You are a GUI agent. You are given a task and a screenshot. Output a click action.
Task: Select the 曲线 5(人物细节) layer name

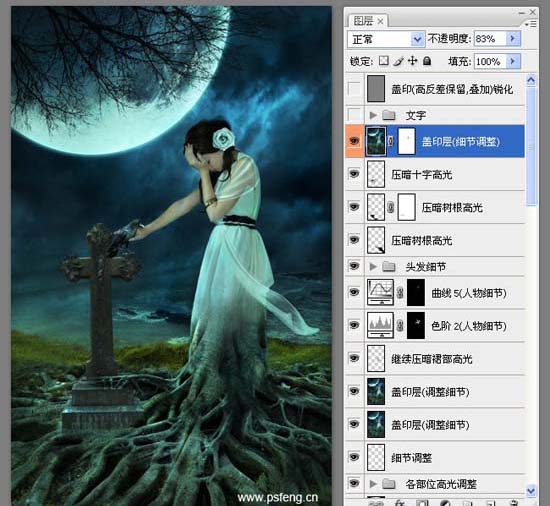point(469,293)
